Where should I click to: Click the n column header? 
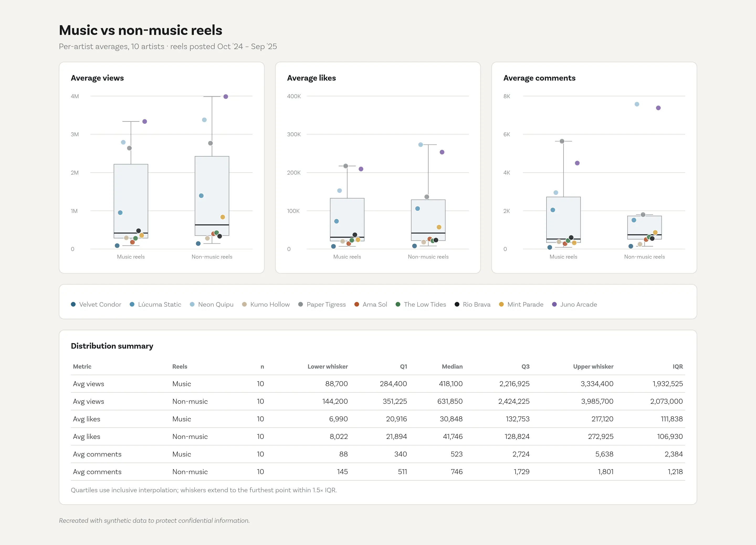click(x=262, y=367)
